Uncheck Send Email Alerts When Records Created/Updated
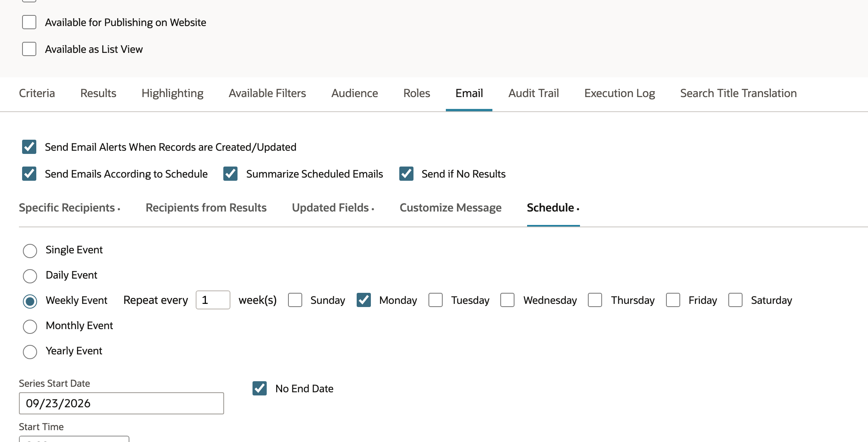 coord(29,147)
